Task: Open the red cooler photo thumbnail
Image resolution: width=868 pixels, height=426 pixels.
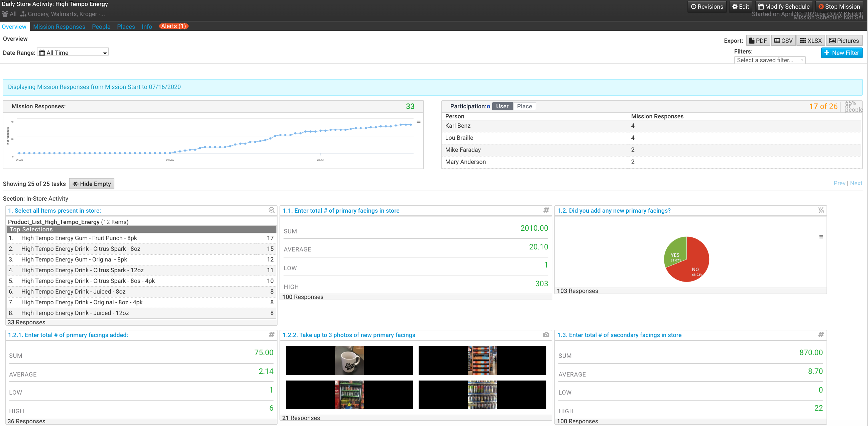Action: [349, 395]
